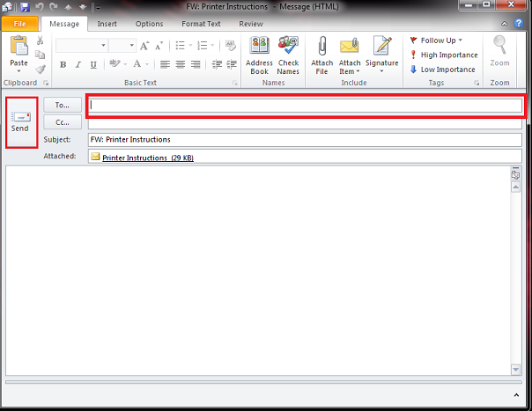532x411 pixels.
Task: Switch to the Message tab
Action: pos(64,24)
